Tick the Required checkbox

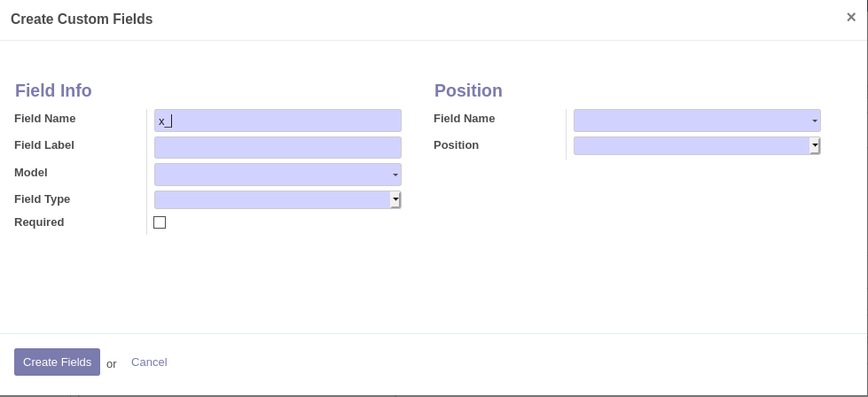160,222
